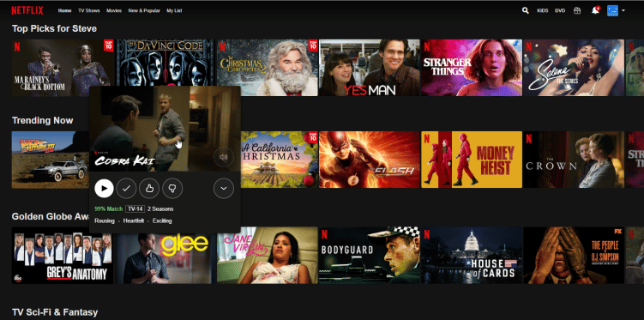Click the 2 Seasons text

click(x=160, y=209)
